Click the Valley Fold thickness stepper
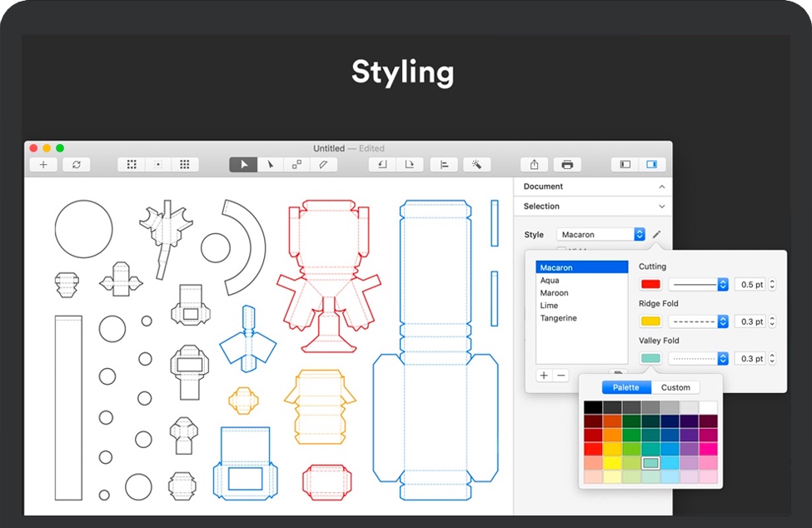Screen dimensions: 812x528 [x=772, y=358]
